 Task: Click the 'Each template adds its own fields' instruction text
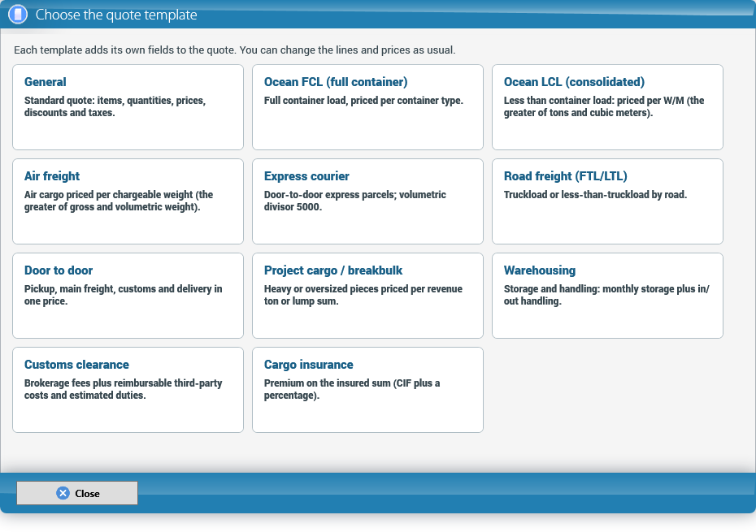click(x=234, y=50)
